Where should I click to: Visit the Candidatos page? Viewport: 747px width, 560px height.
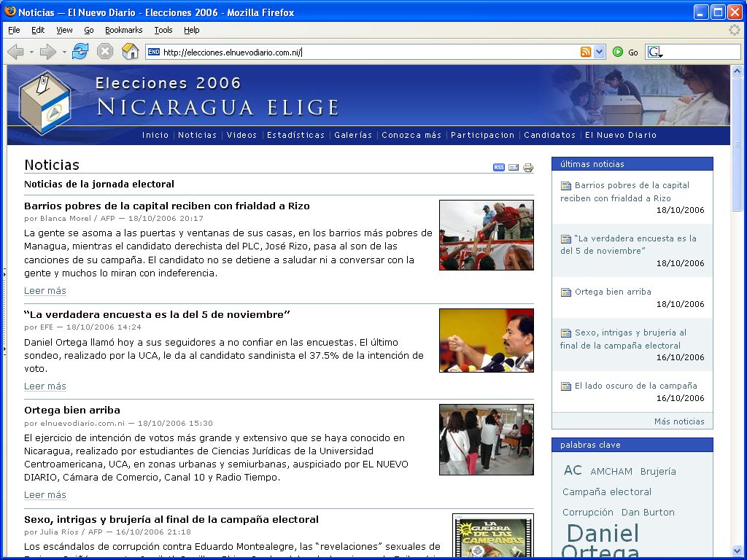[x=550, y=135]
